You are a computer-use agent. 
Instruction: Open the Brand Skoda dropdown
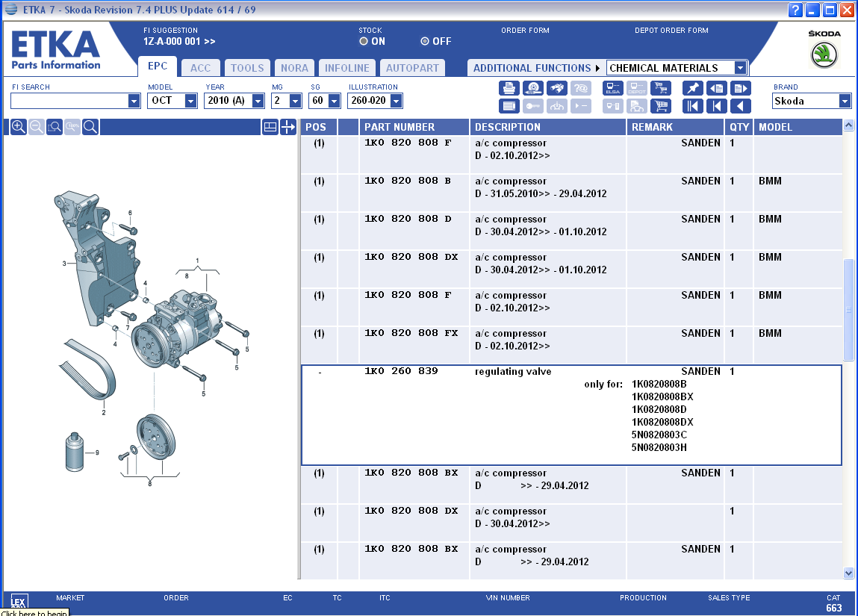845,101
